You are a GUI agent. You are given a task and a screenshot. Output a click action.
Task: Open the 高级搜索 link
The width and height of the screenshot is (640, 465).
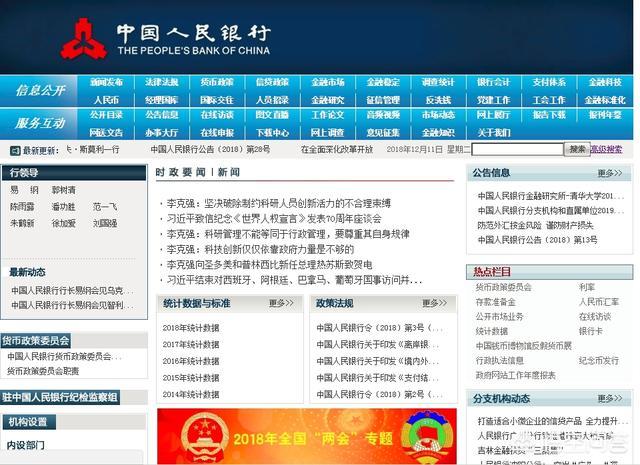coord(606,149)
